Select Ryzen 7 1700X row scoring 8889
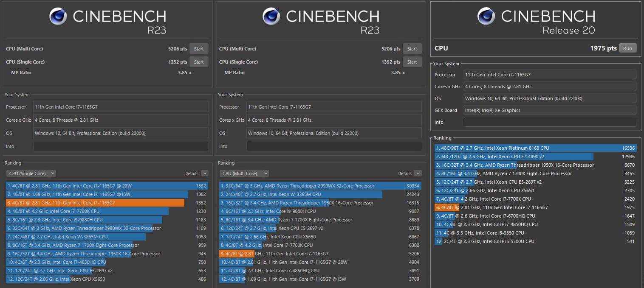The image size is (644, 288). pyautogui.click(x=320, y=220)
